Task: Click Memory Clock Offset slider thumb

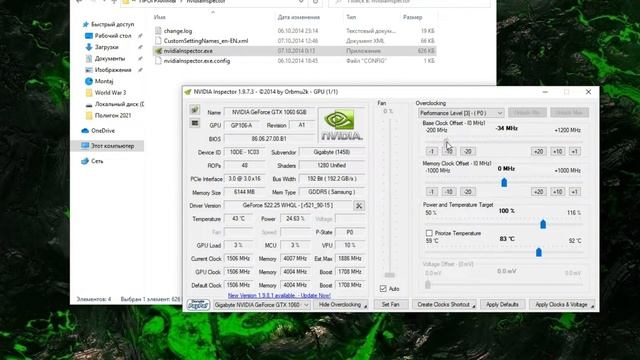Action: coord(504,182)
